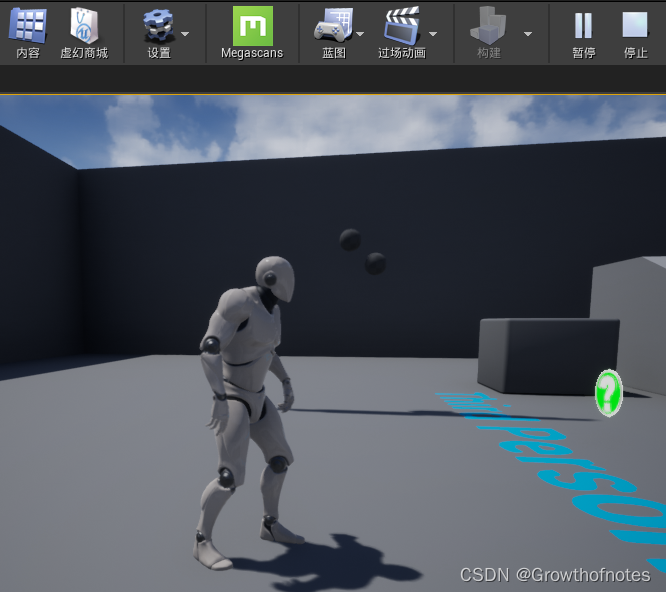Viewport: 666px width, 592px height.
Task: Click the 过场动画 cinematics clapperboard icon
Action: pos(402,26)
